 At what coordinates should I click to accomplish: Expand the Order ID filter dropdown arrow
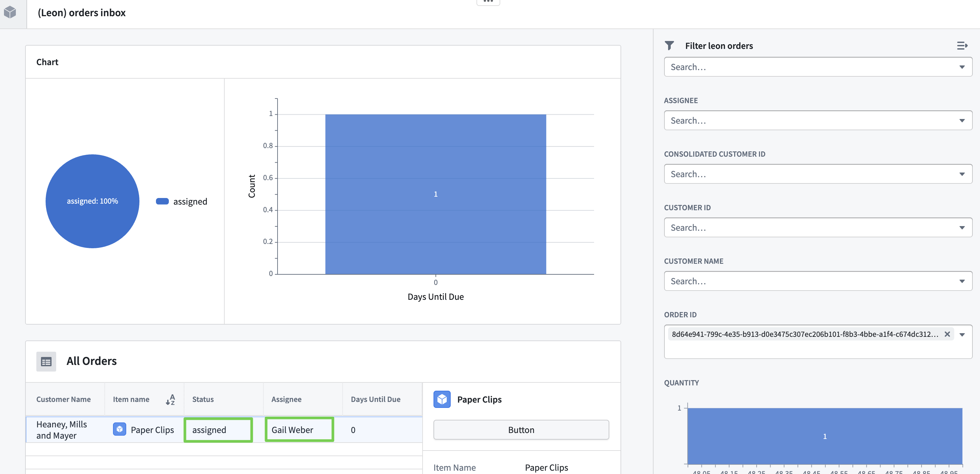(962, 335)
